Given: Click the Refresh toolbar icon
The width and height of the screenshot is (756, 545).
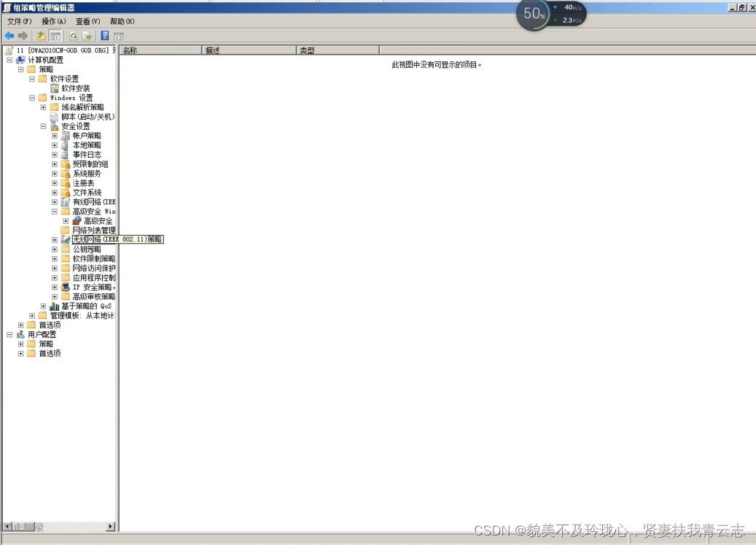Looking at the screenshot, I should (x=74, y=36).
